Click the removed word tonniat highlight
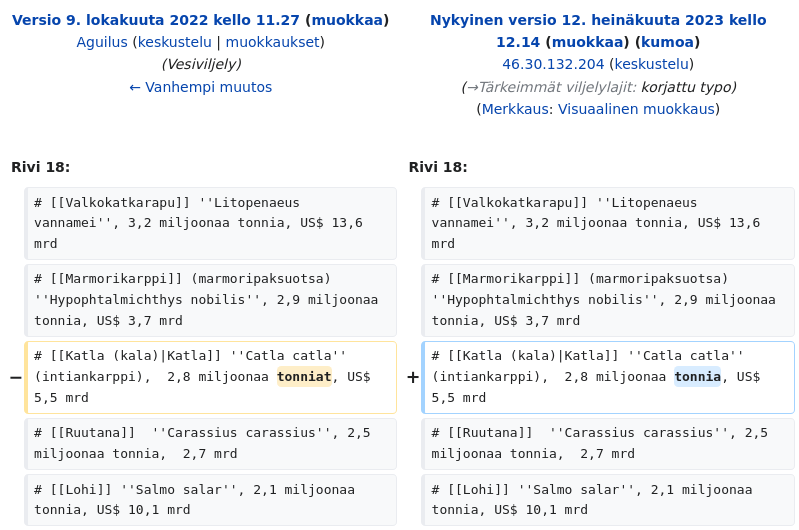This screenshot has width=799, height=530. [304, 377]
